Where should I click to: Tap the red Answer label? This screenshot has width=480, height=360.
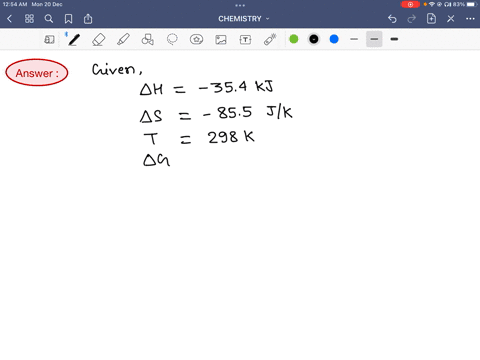pos(37,73)
